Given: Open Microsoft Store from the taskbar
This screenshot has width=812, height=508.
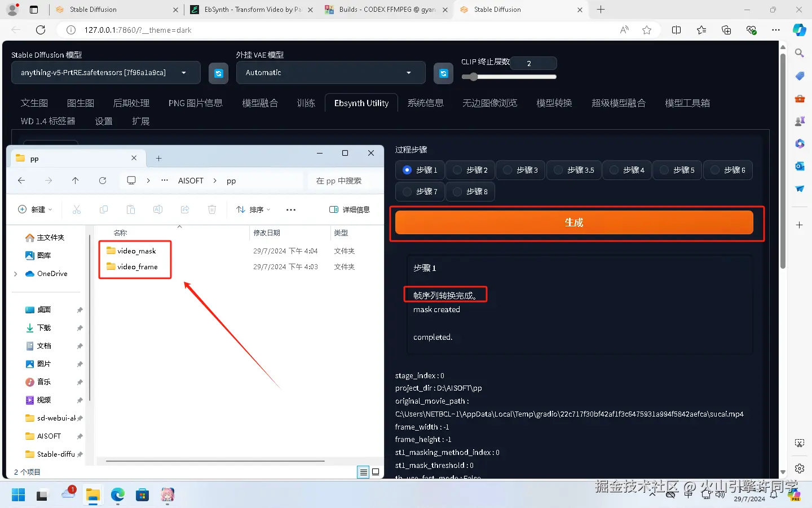Looking at the screenshot, I should [142, 495].
